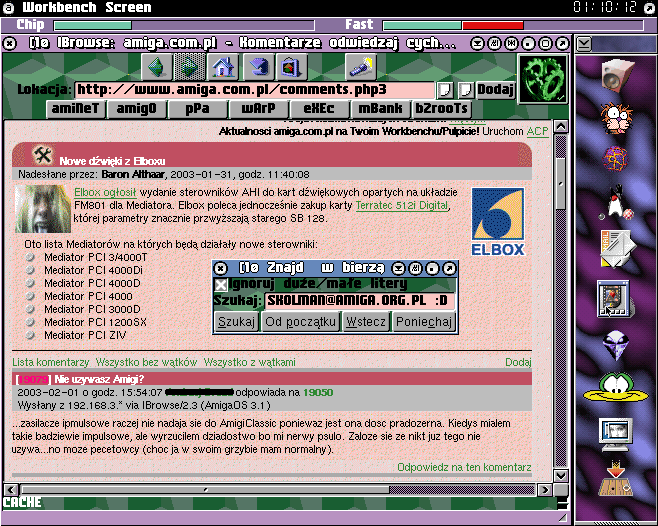Click the vertical scrollbar knob
Image resolution: width=658 pixels, height=526 pixels.
[561, 183]
